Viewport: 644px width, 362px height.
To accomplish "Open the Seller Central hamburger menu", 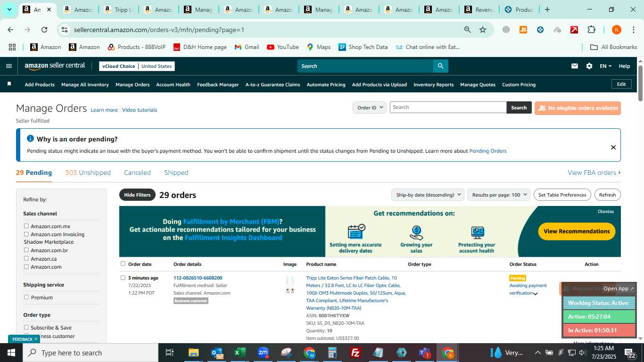I will click(x=8, y=66).
